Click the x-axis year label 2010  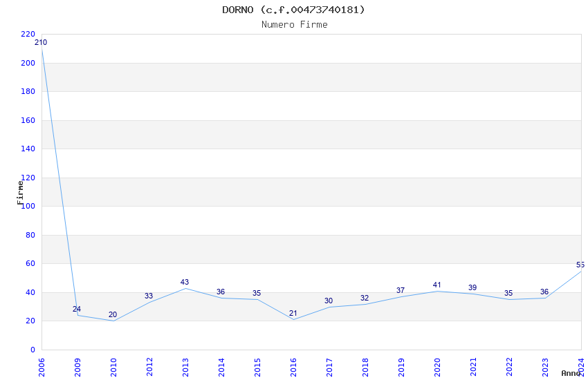pyautogui.click(x=113, y=368)
